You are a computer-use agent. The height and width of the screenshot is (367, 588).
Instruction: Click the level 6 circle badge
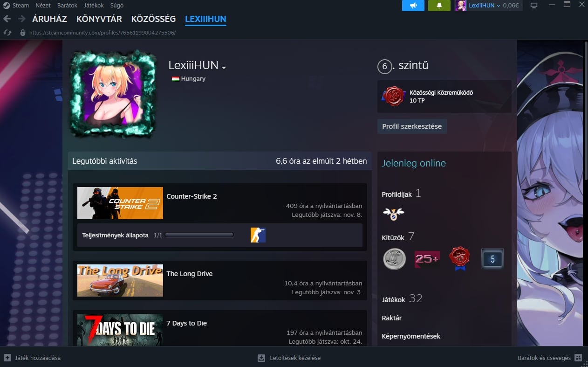click(384, 67)
